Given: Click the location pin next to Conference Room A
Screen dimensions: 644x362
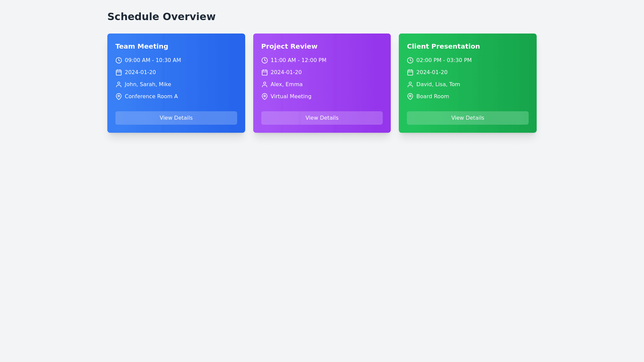Looking at the screenshot, I should point(119,97).
